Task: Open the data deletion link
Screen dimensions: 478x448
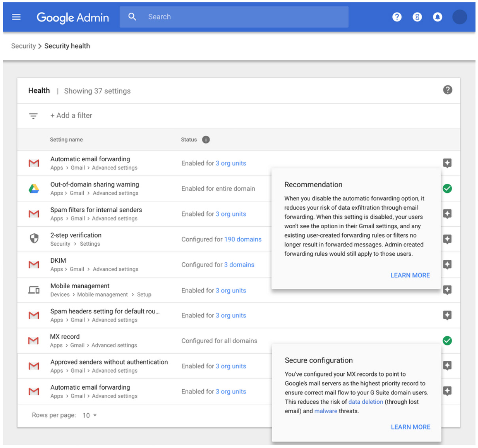Action: pos(366,402)
